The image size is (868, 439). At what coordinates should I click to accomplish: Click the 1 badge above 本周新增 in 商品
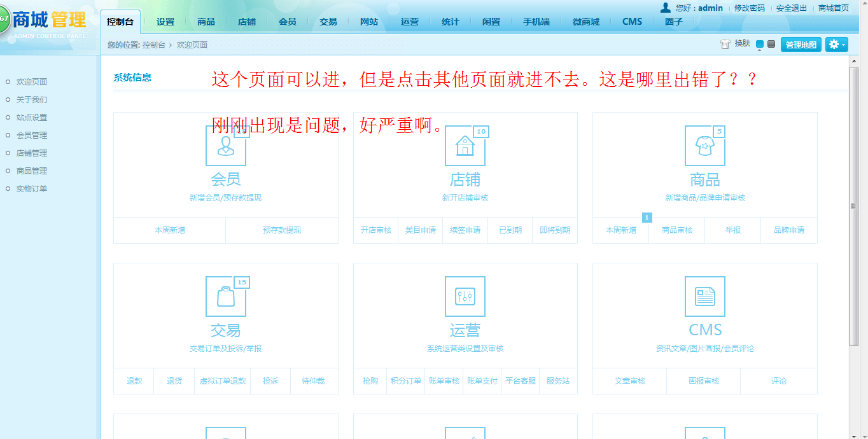pos(647,218)
